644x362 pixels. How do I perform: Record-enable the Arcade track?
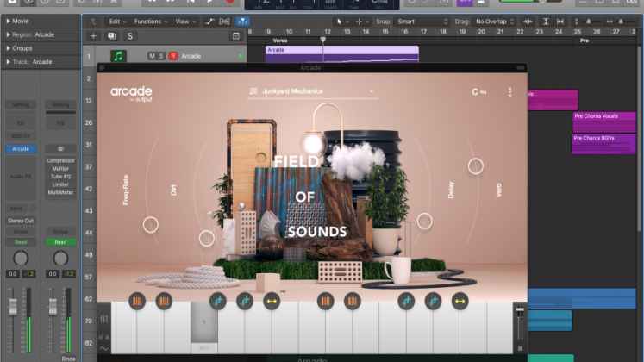tap(172, 56)
